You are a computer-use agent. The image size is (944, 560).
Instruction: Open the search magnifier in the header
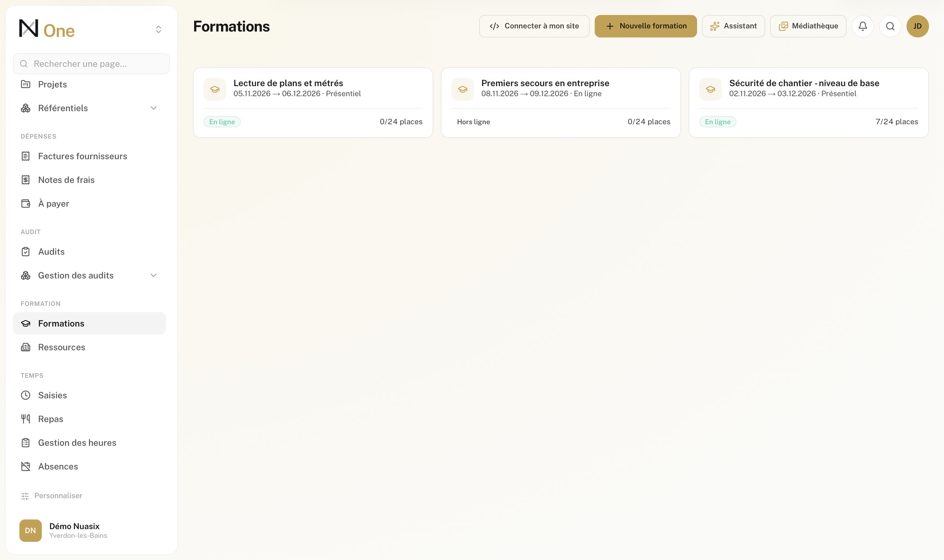pyautogui.click(x=890, y=26)
